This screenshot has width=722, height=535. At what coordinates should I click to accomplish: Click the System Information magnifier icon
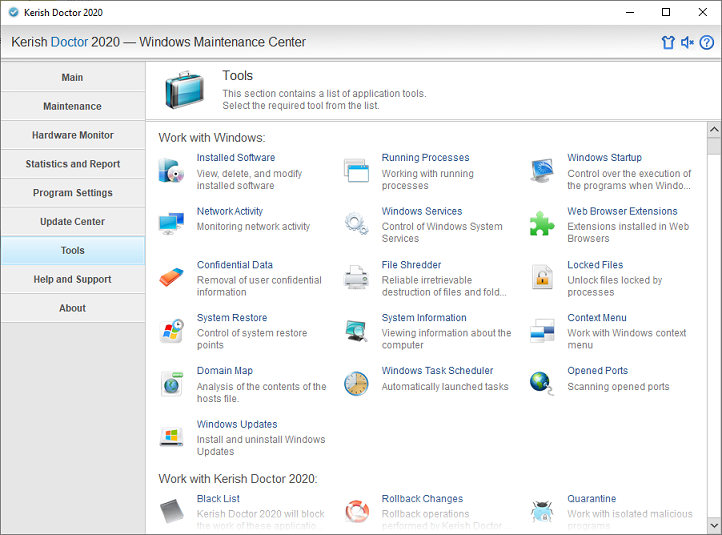coord(356,331)
